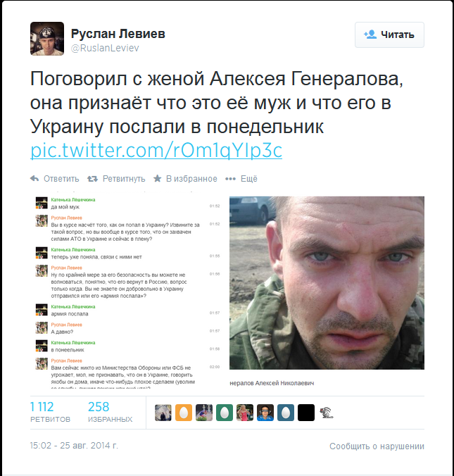The height and width of the screenshot is (476, 454).
Task: View the 258 ИЗБРАННЫХ list
Action: [111, 412]
